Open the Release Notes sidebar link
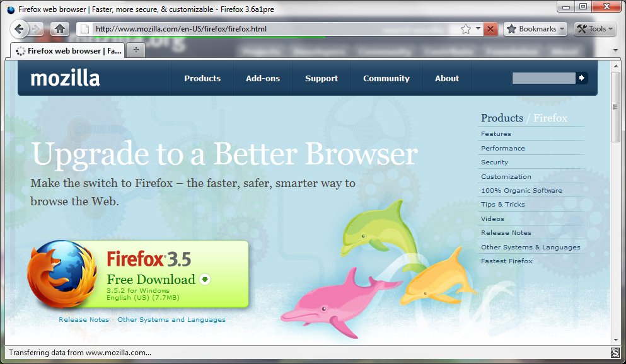 tap(506, 233)
